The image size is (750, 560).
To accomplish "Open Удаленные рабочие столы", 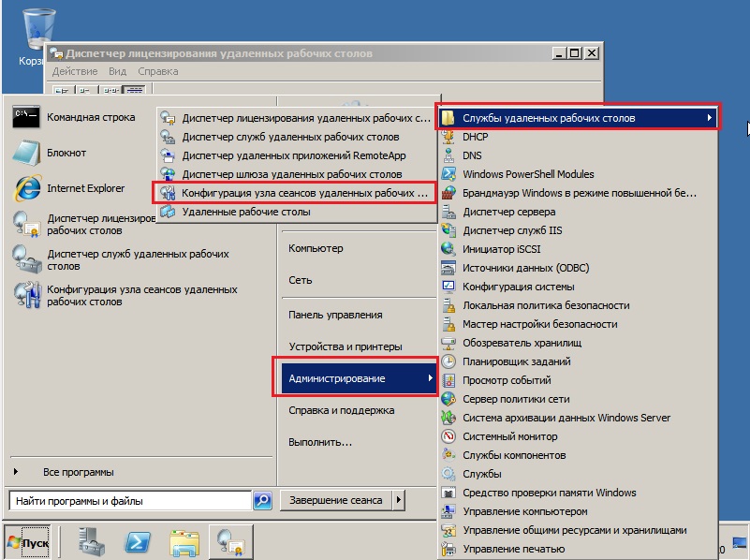I will pos(297,212).
